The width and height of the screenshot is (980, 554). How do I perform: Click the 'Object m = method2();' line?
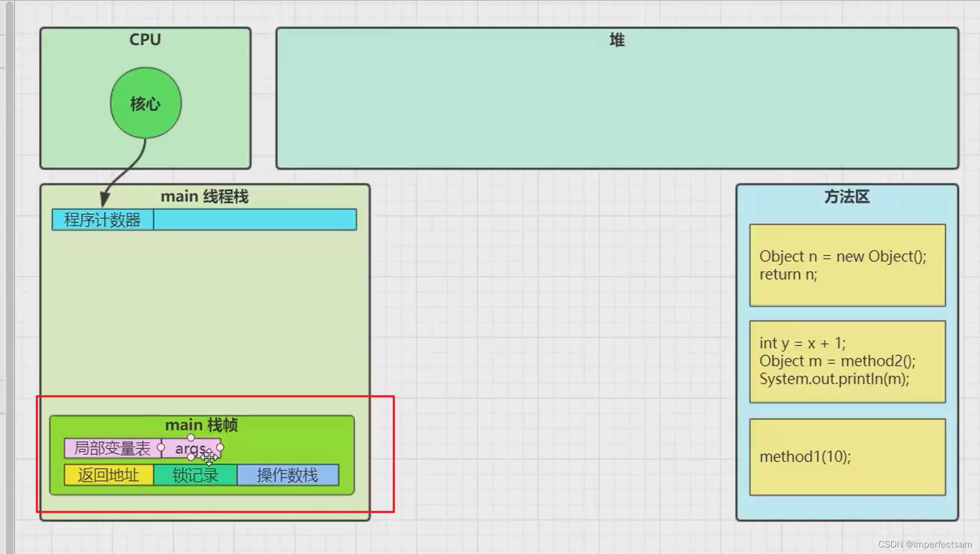(x=837, y=361)
